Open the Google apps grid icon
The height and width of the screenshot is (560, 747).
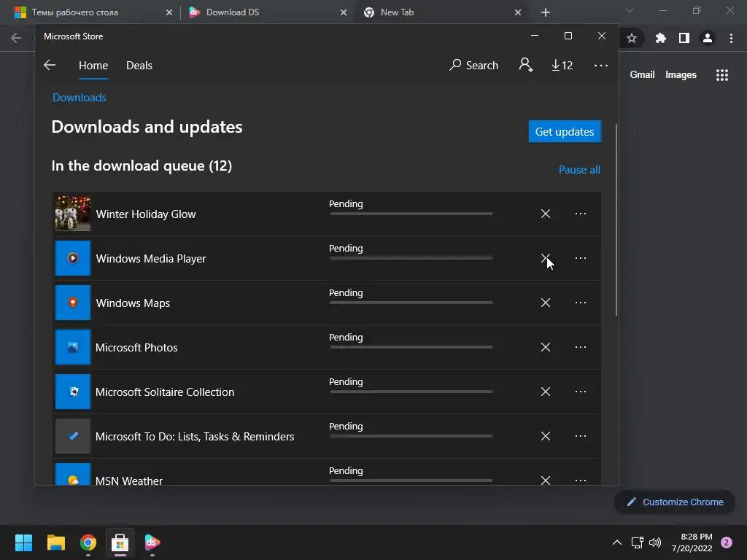tap(722, 75)
